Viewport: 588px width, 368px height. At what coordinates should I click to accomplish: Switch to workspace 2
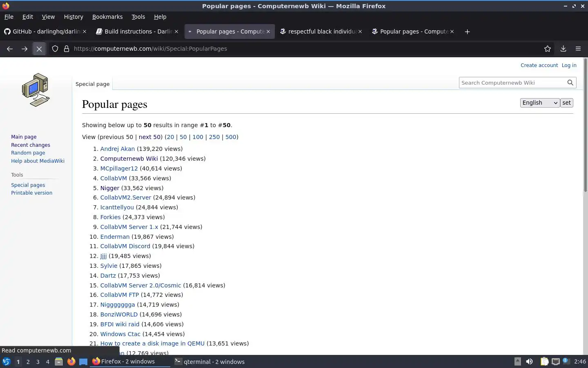tap(28, 362)
